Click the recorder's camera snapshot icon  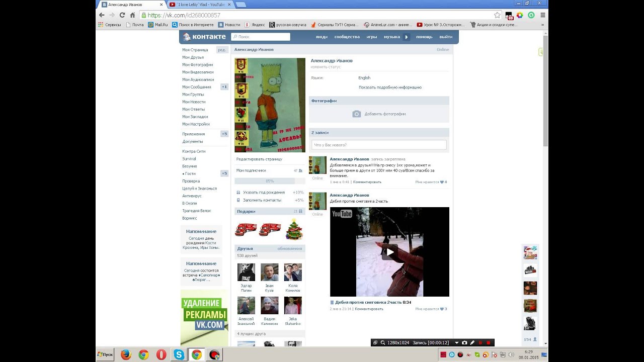coord(464,342)
